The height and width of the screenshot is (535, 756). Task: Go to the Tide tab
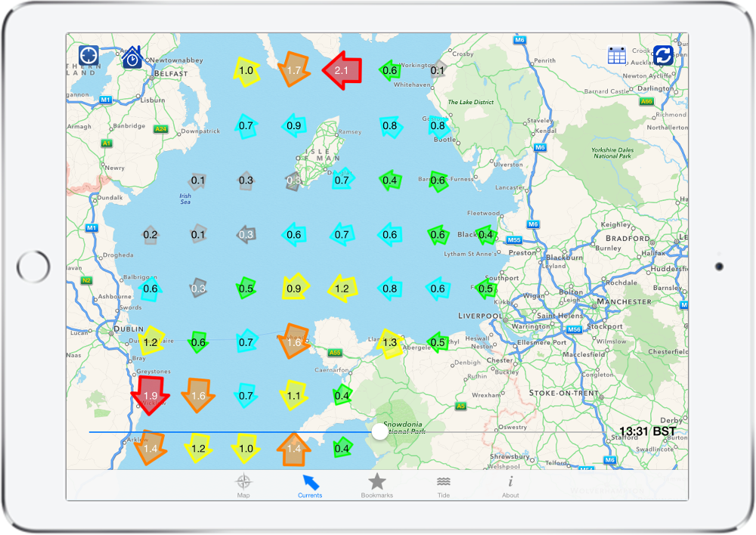pyautogui.click(x=444, y=485)
